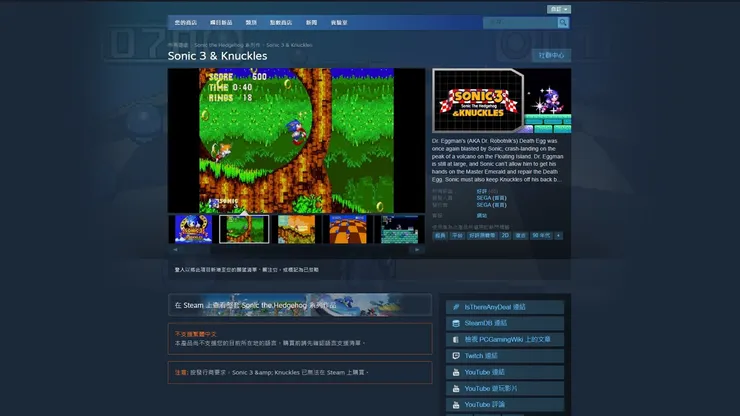740x416 pixels.
Task: Click the Sonic 3 & Knuckles page title
Action: pyautogui.click(x=218, y=56)
